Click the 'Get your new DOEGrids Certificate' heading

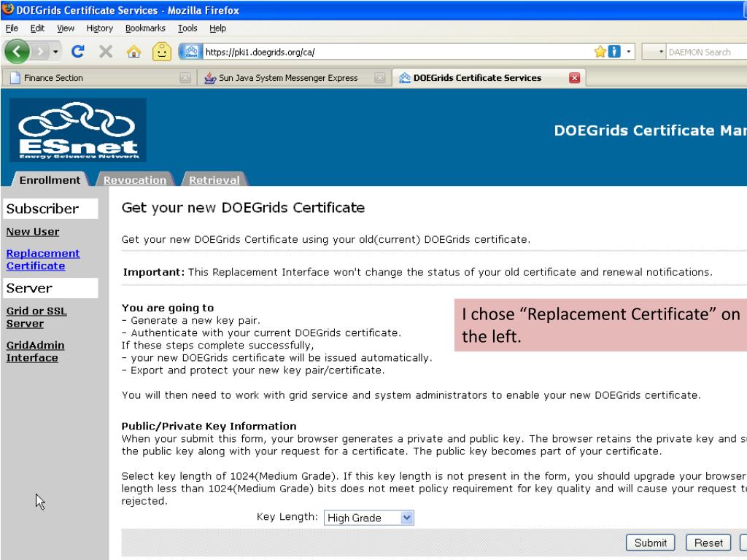click(243, 208)
